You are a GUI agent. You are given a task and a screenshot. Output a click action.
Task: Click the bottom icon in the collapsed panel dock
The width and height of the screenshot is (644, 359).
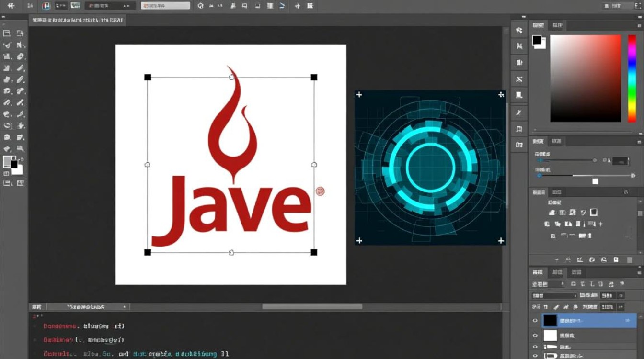click(x=519, y=145)
